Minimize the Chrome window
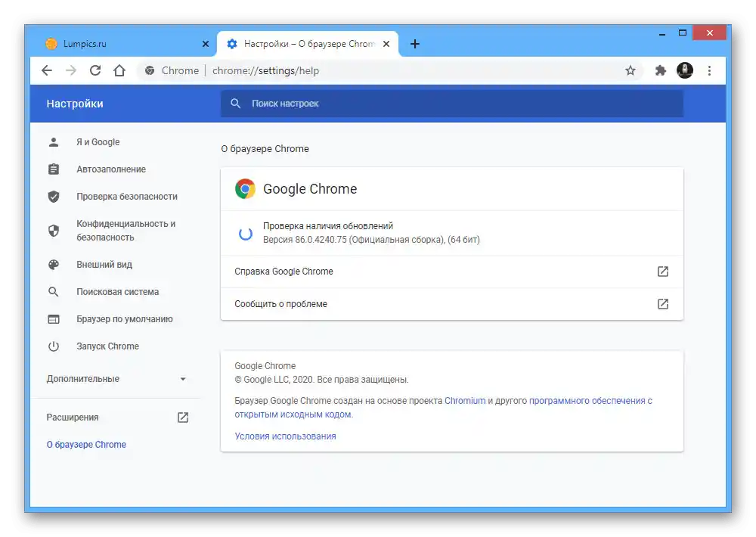Screen dimensions: 756x537 (662, 33)
